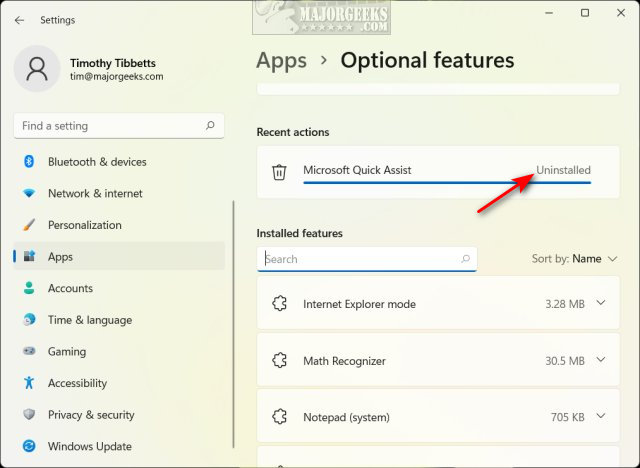Click the Bluetooth & devices icon
The height and width of the screenshot is (468, 640).
point(29,162)
